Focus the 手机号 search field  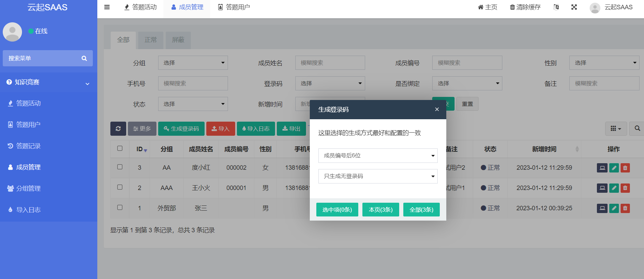[193, 83]
